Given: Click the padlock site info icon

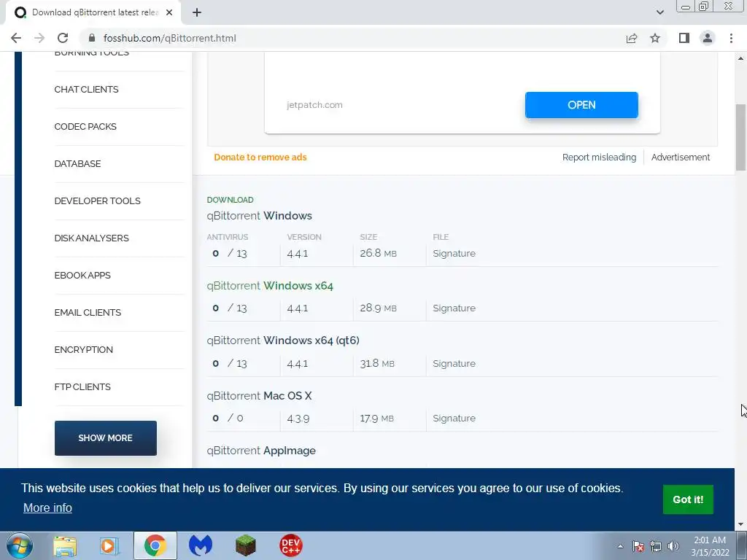Looking at the screenshot, I should pyautogui.click(x=93, y=38).
